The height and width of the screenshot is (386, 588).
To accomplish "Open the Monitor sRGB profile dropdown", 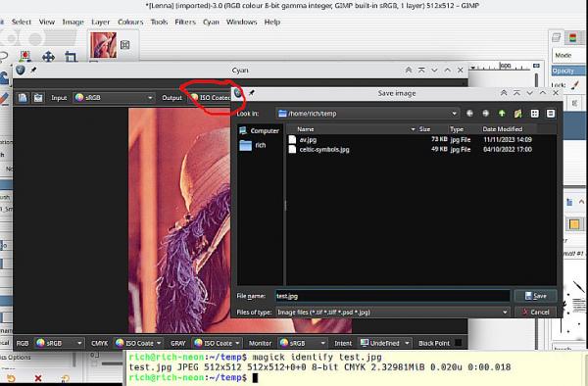I will point(303,343).
